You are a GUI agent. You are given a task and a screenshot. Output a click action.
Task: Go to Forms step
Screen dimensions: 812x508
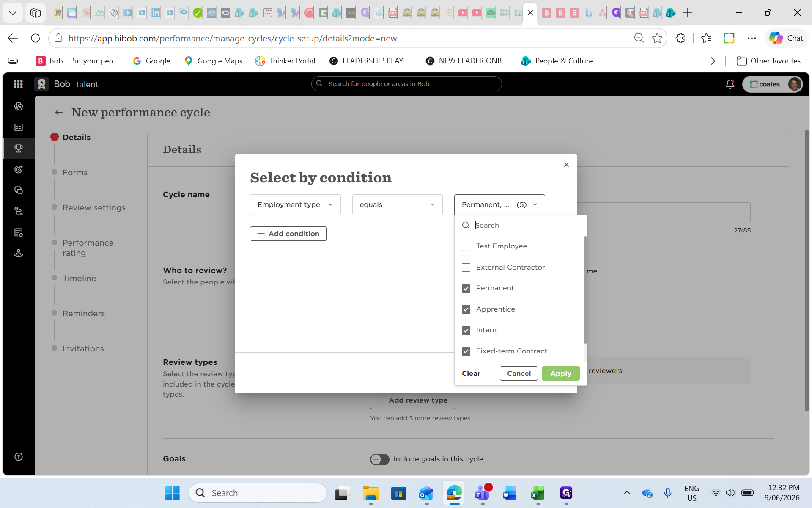(x=75, y=173)
